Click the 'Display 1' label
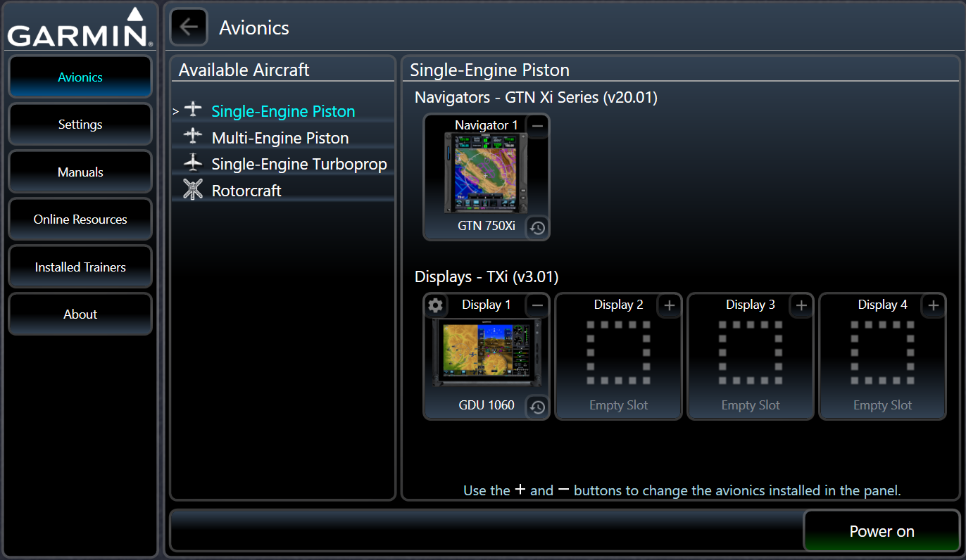This screenshot has width=966, height=560. click(487, 305)
